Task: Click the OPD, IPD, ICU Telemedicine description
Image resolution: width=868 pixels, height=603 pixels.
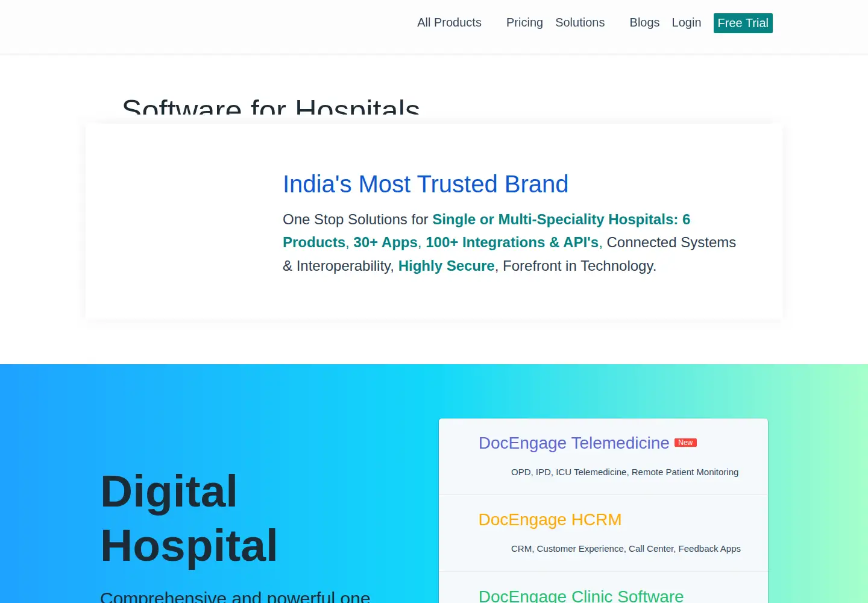Action: [624, 472]
